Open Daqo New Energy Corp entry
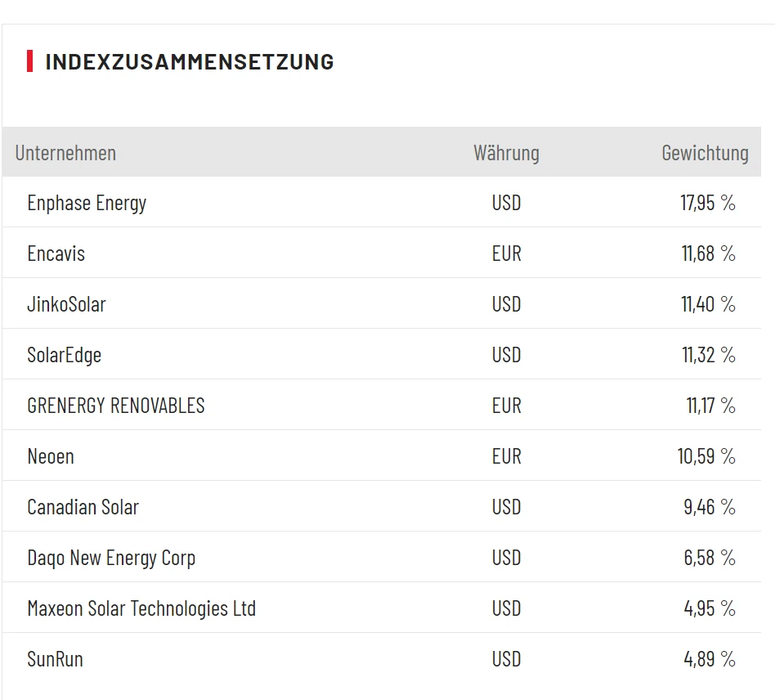Image resolution: width=775 pixels, height=700 pixels. coord(111,558)
